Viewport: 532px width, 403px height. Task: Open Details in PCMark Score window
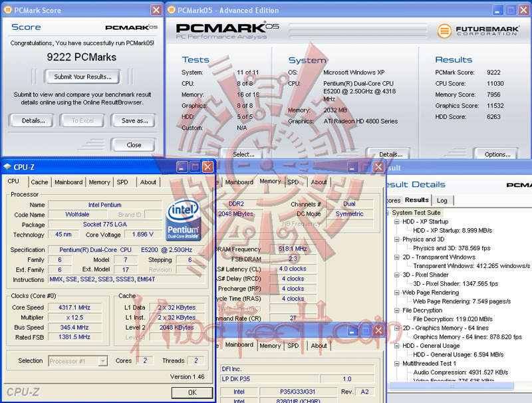pos(32,121)
